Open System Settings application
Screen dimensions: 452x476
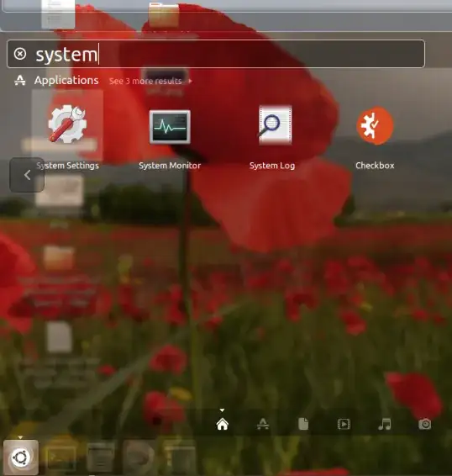click(x=67, y=124)
